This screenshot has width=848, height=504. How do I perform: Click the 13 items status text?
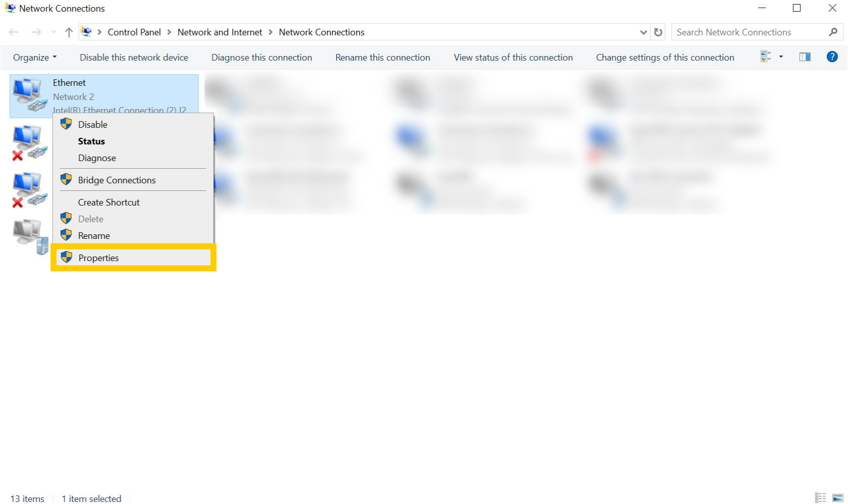tap(27, 499)
